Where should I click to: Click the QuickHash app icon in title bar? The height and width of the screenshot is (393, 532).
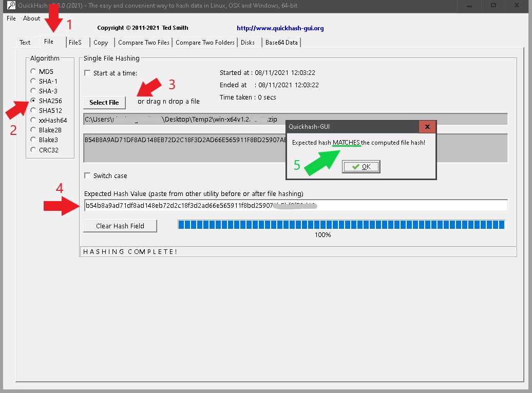(11, 5)
